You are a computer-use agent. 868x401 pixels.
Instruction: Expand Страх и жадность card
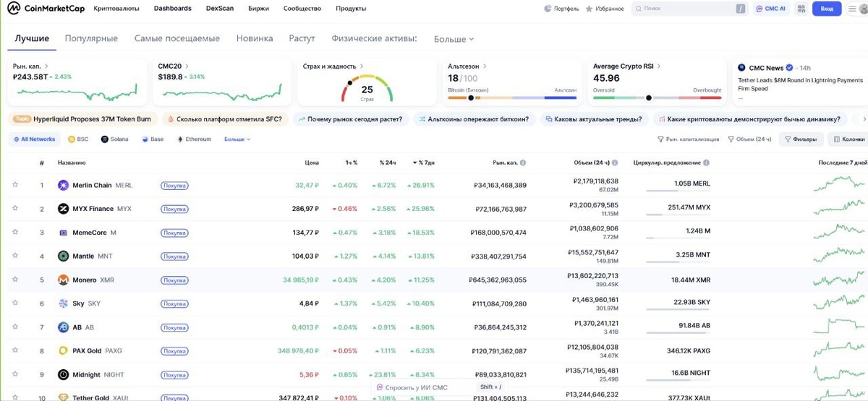pos(333,66)
